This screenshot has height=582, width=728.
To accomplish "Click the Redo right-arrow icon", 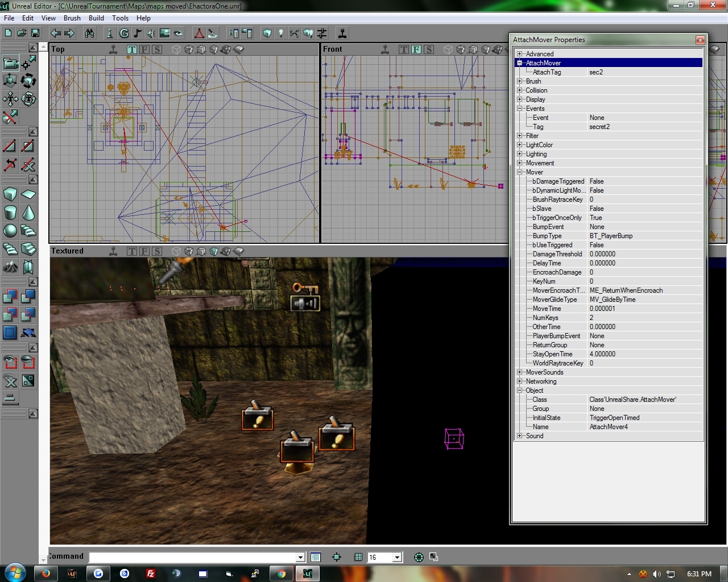I will point(69,33).
